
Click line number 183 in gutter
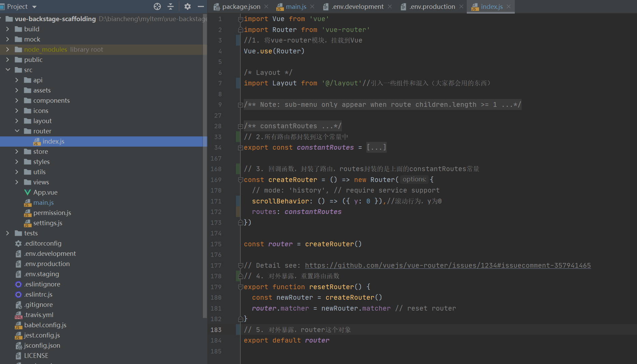216,330
